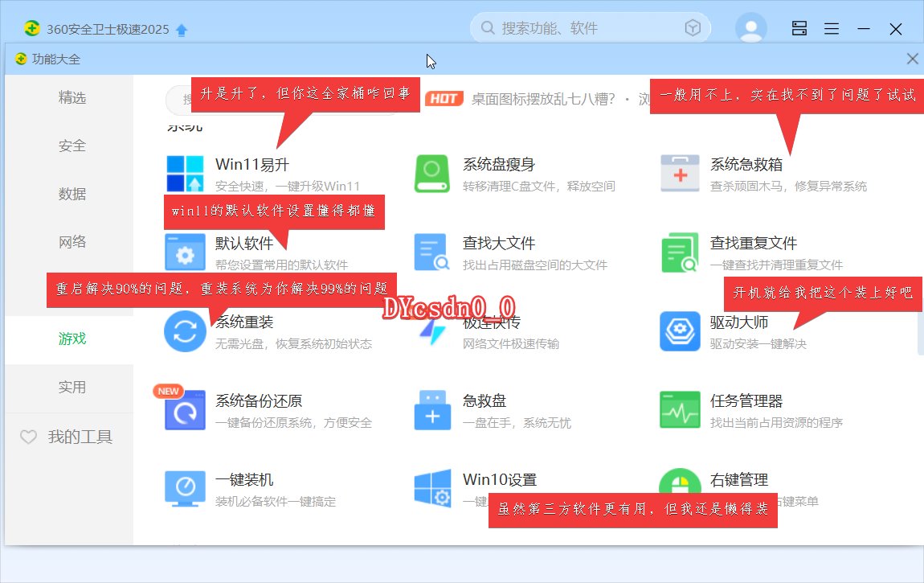Open the user account avatar
The height and width of the screenshot is (583, 924).
coord(750,27)
